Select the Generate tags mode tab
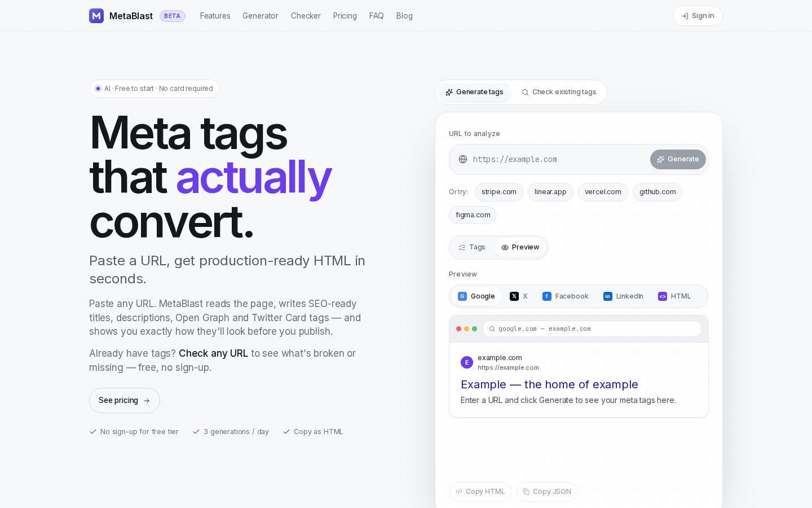The height and width of the screenshot is (508, 812). pos(474,92)
